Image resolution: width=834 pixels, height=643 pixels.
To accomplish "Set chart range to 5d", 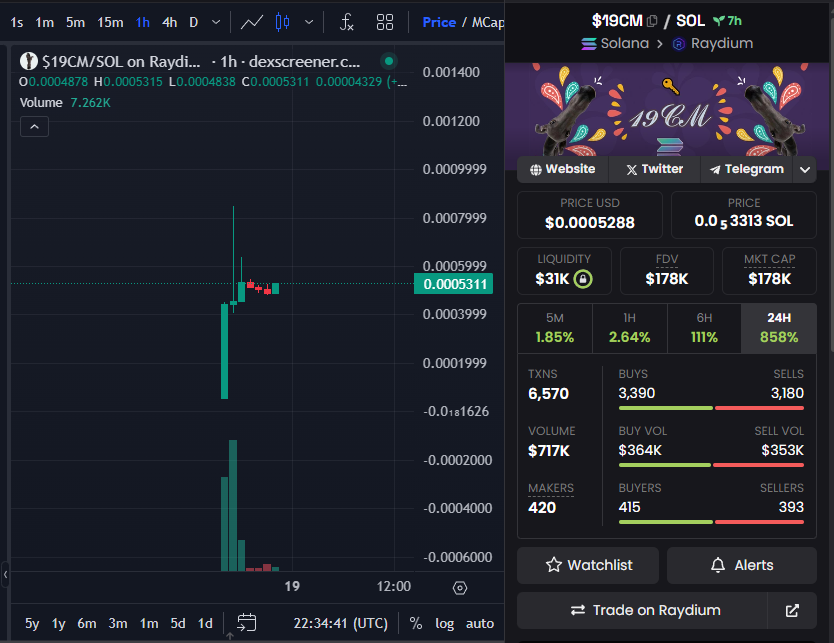I will click(x=178, y=623).
